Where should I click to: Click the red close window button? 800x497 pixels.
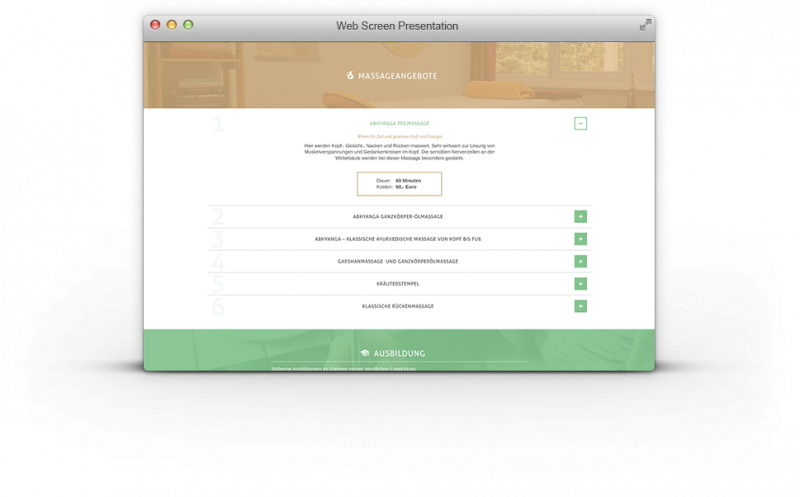click(x=155, y=24)
